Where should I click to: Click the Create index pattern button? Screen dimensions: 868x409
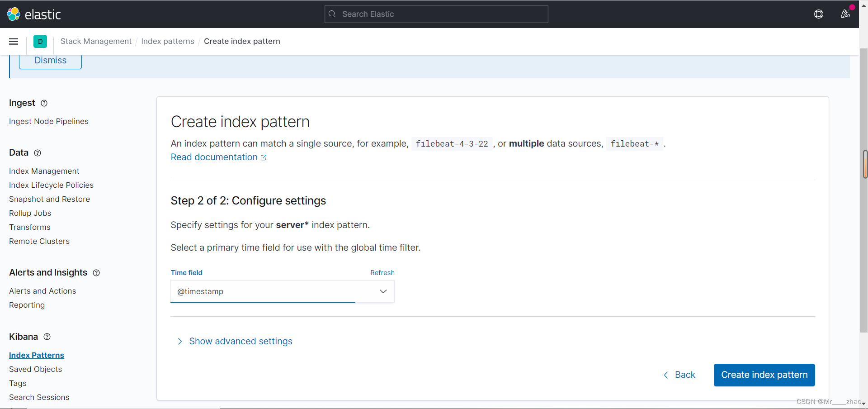coord(764,375)
